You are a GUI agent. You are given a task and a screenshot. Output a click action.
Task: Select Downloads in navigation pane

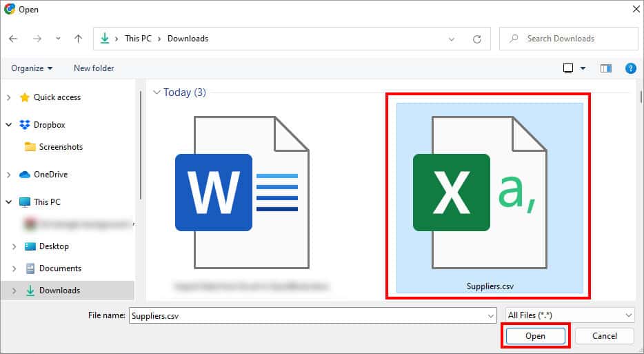coord(59,291)
